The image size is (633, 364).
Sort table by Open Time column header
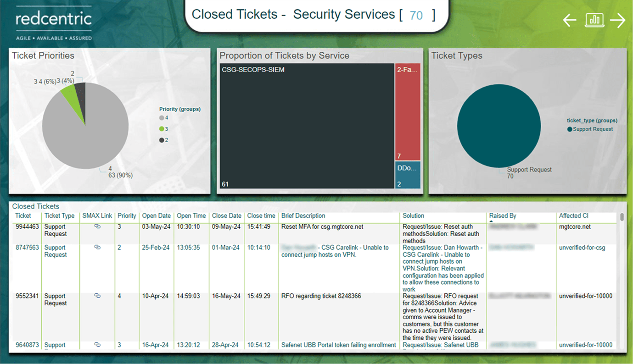pyautogui.click(x=191, y=215)
